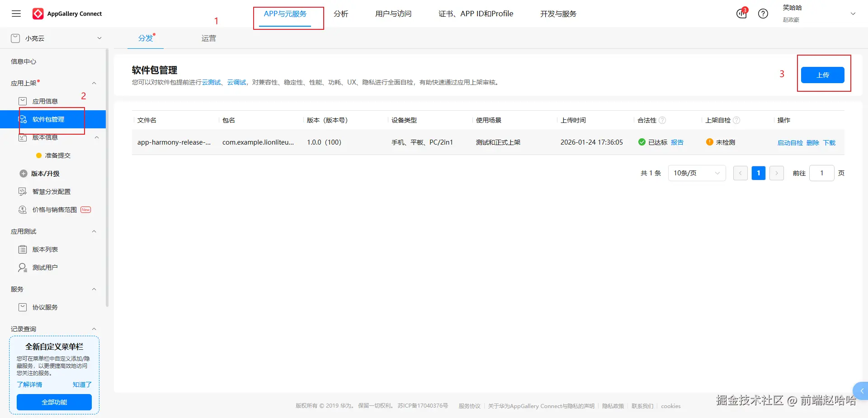Open the hamburger main menu
This screenshot has height=418, width=868.
[x=16, y=14]
